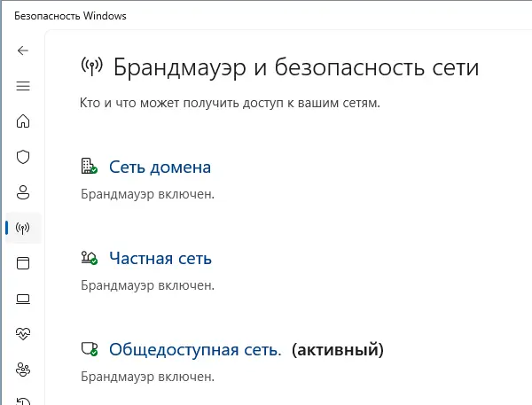
Task: Click the page heading antenna icon
Action: (90, 66)
